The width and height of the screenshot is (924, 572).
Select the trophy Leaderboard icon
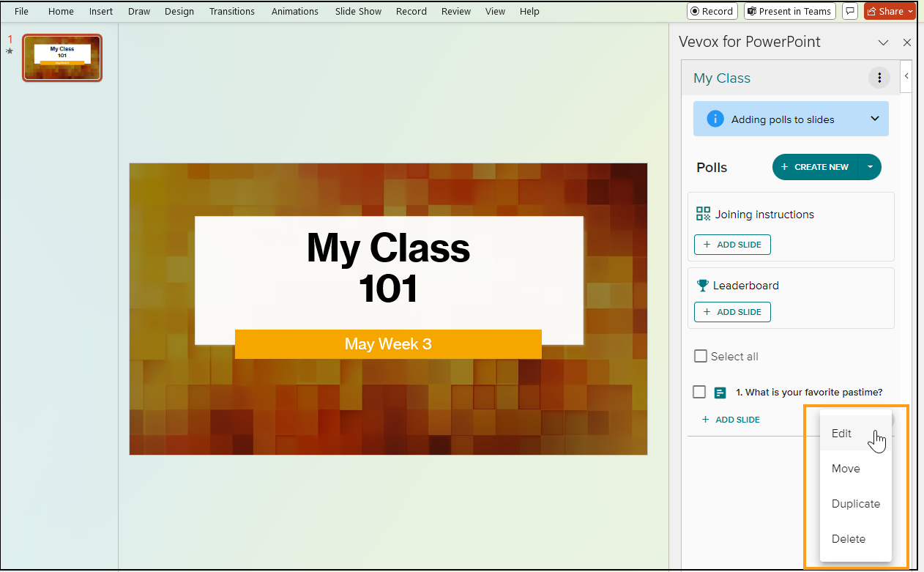(x=704, y=286)
